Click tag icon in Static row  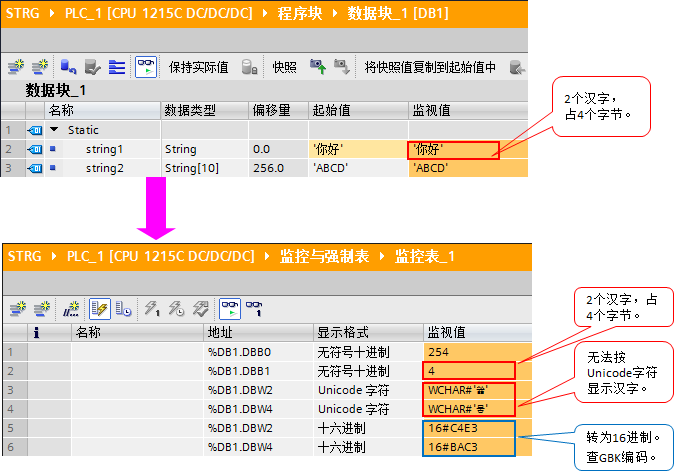(35, 130)
